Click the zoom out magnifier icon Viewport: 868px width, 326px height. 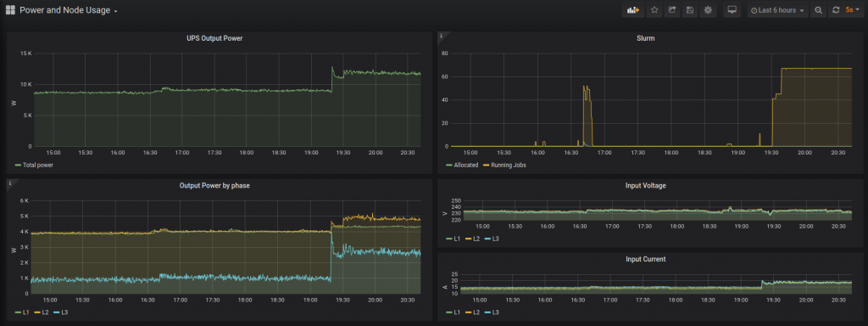[818, 10]
